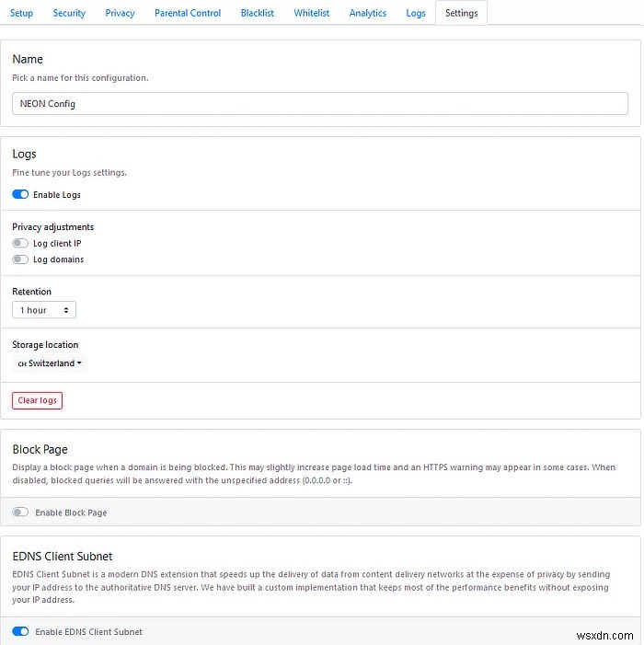Disable the EDNS Client Subnet switch
644x645 pixels.
click(x=20, y=632)
